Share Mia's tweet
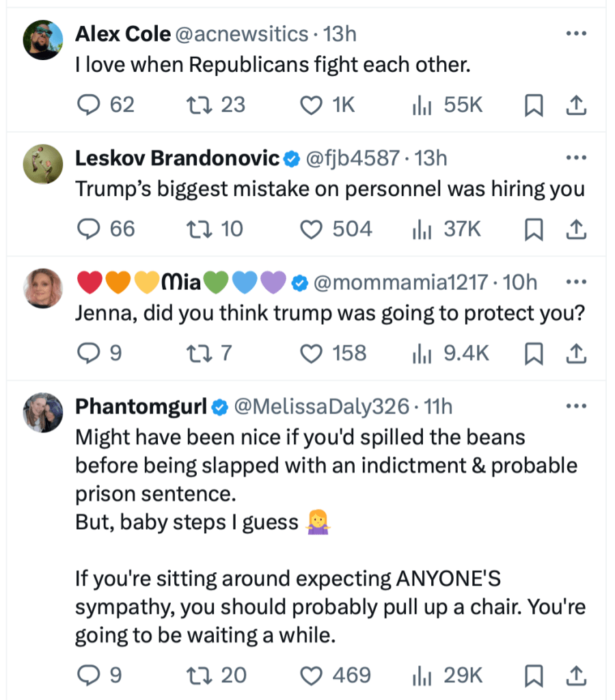 click(x=576, y=353)
